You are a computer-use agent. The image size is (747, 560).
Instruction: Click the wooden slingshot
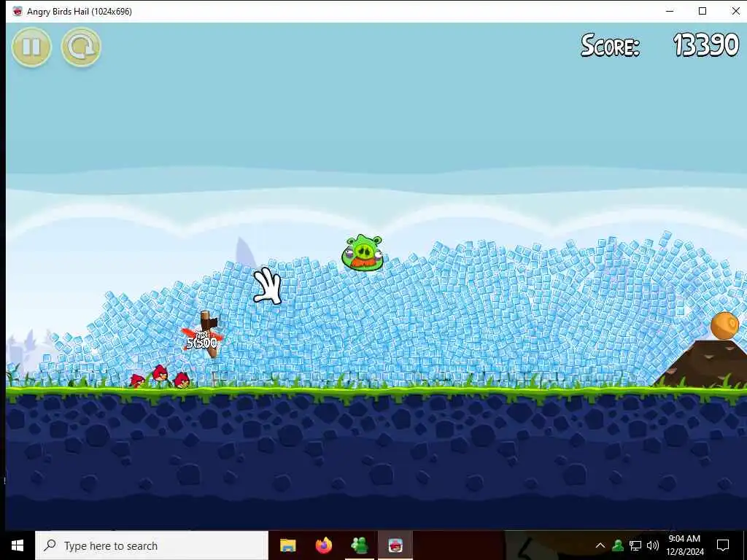208,332
